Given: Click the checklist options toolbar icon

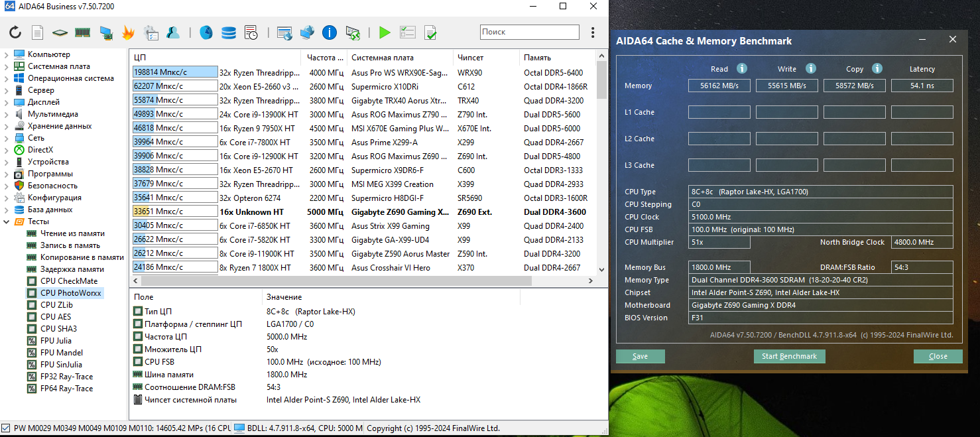Looking at the screenshot, I should 407,32.
